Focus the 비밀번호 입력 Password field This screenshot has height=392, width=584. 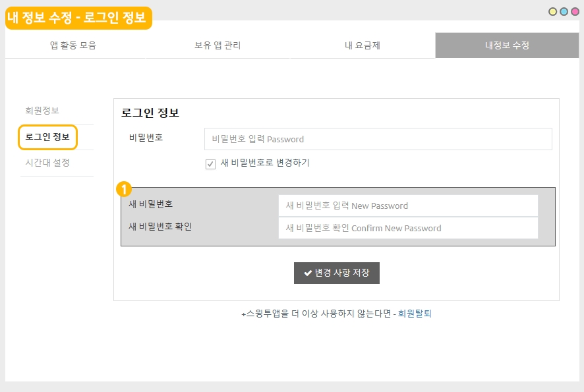pyautogui.click(x=378, y=139)
